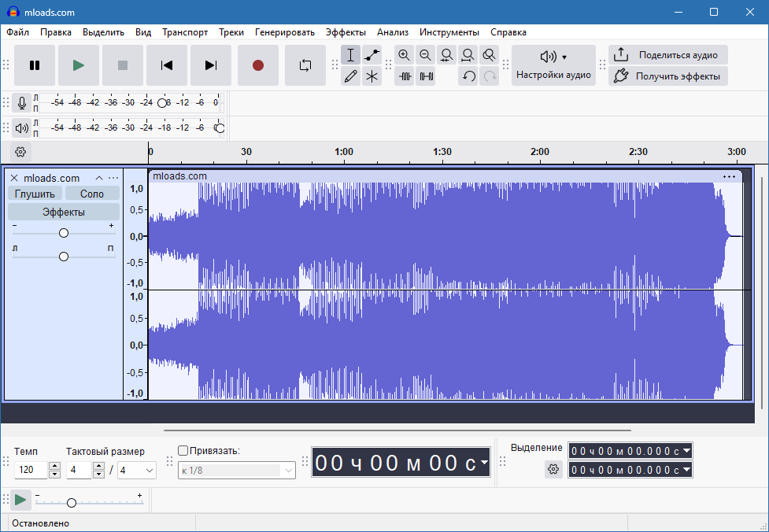
Task: Click the microphone record meter icon
Action: click(x=21, y=103)
